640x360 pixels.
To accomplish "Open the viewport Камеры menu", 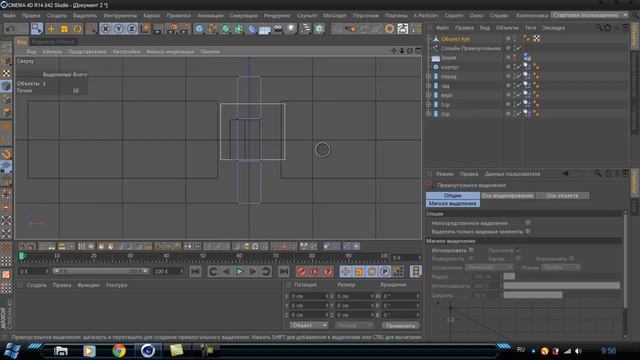I will pos(52,52).
